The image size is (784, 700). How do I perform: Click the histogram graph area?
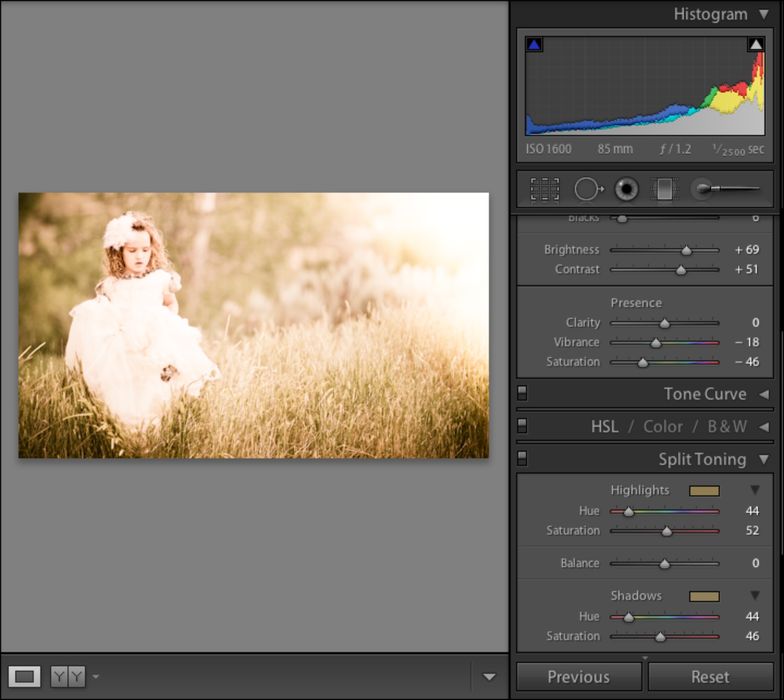click(x=645, y=86)
